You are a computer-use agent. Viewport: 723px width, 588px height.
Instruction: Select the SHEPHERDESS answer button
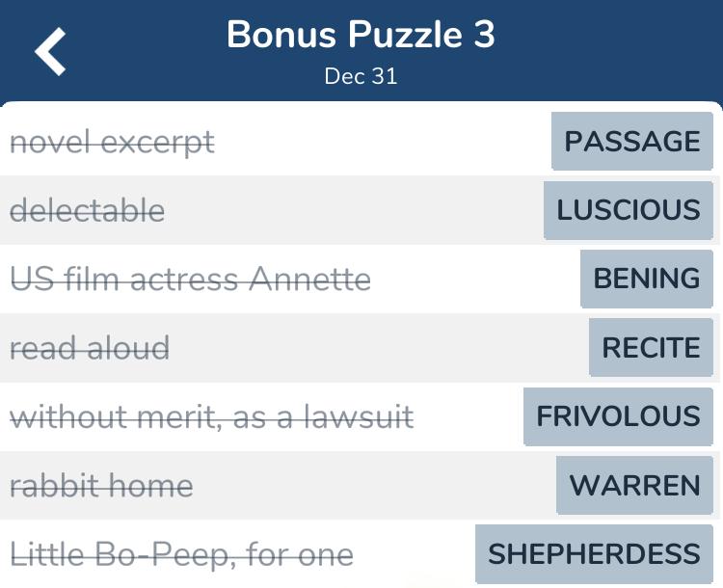coord(595,554)
